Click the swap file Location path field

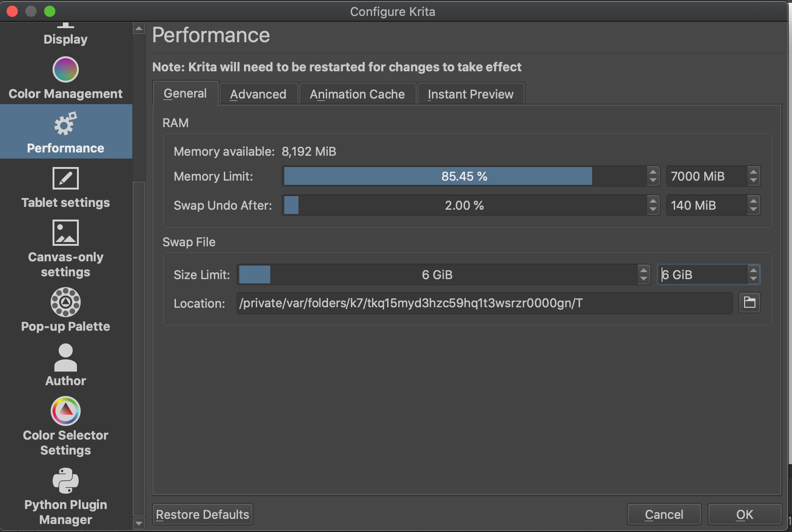483,303
